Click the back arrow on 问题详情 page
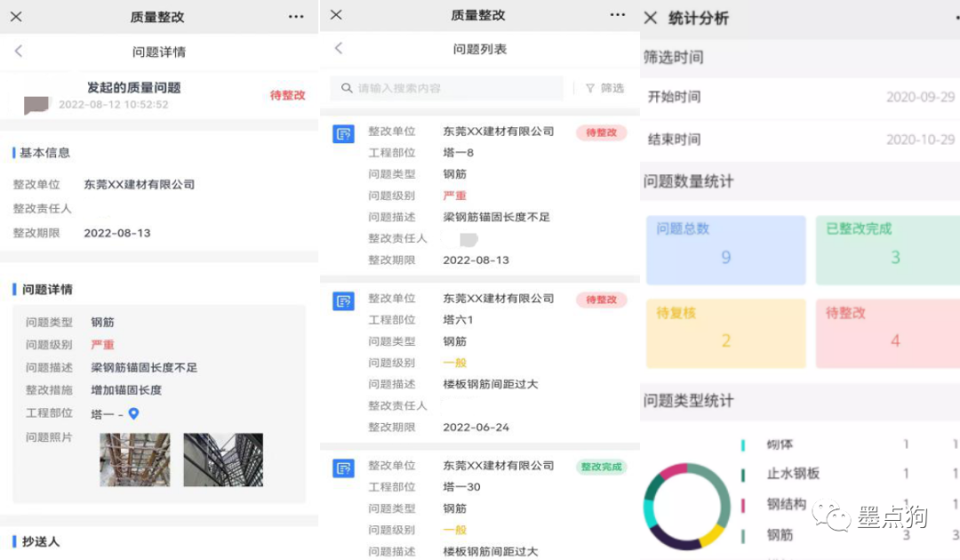This screenshot has height=560, width=960. pyautogui.click(x=19, y=52)
